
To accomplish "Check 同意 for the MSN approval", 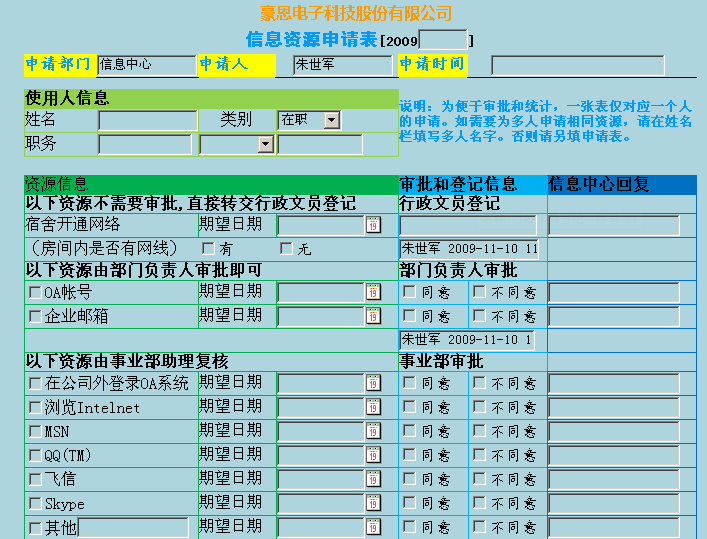I will 409,432.
